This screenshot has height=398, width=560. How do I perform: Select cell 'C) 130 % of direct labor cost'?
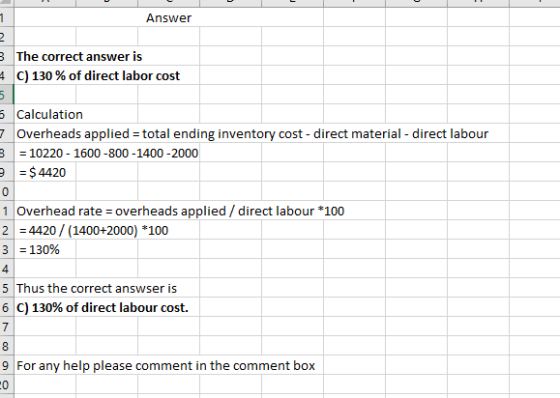[98, 76]
